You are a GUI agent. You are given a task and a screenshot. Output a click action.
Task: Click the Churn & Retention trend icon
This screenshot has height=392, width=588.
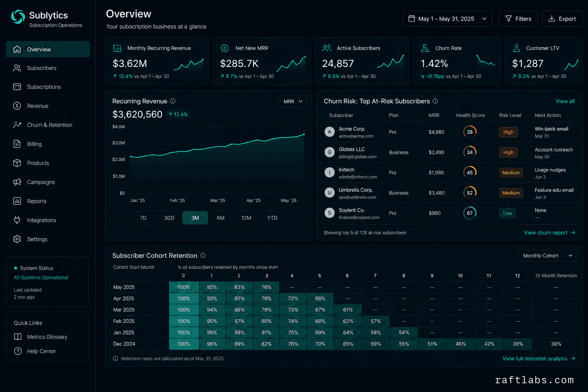17,125
